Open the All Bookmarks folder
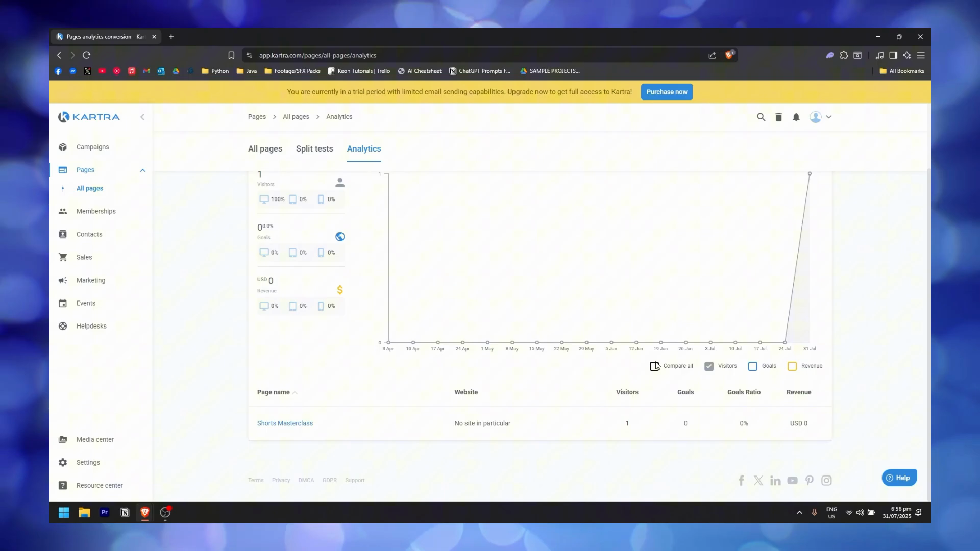 pyautogui.click(x=902, y=71)
